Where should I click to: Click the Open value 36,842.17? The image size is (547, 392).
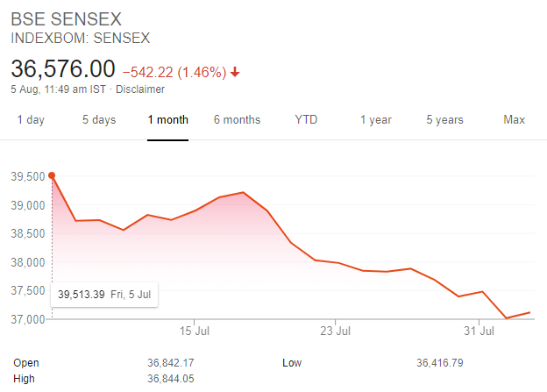(171, 363)
